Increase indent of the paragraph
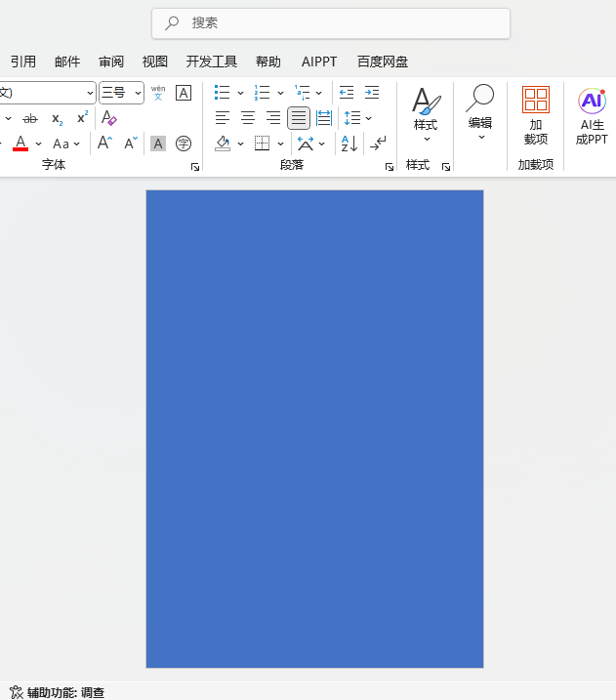The width and height of the screenshot is (616, 700). tap(372, 93)
